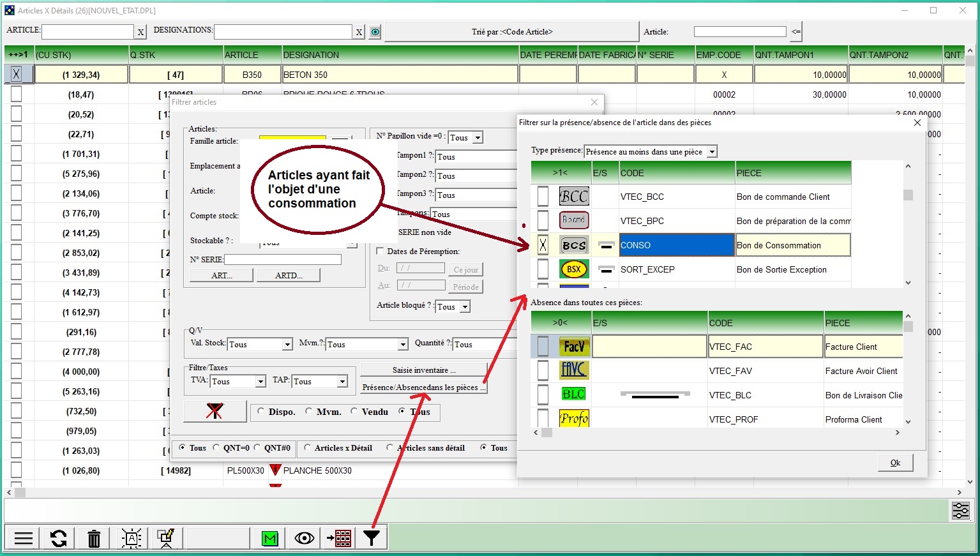Click the ARTICLE search input field
980x556 pixels.
(88, 32)
